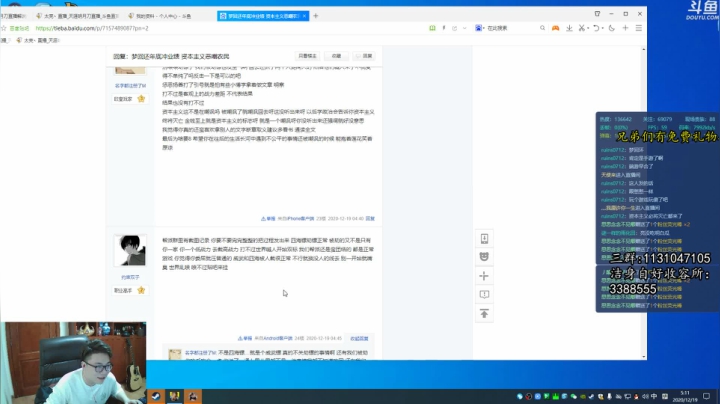This screenshot has width=720, height=404.
Task: Click the plus add-extension icon in toolbar
Action: click(625, 28)
